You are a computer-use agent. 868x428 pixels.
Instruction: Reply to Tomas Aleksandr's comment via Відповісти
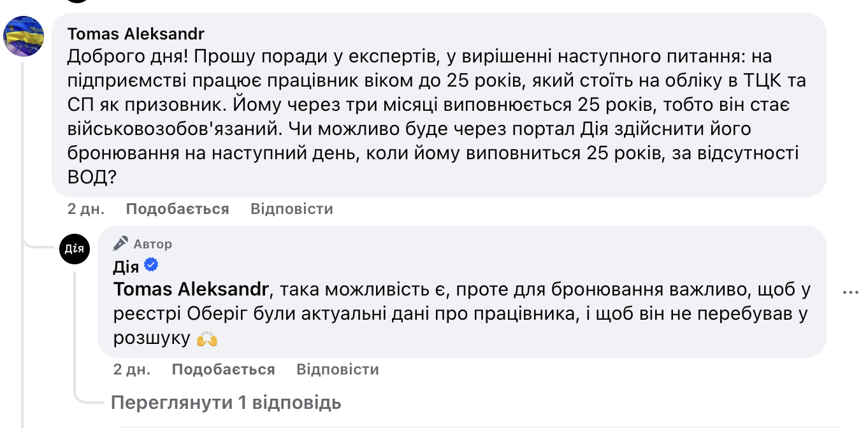(x=292, y=209)
